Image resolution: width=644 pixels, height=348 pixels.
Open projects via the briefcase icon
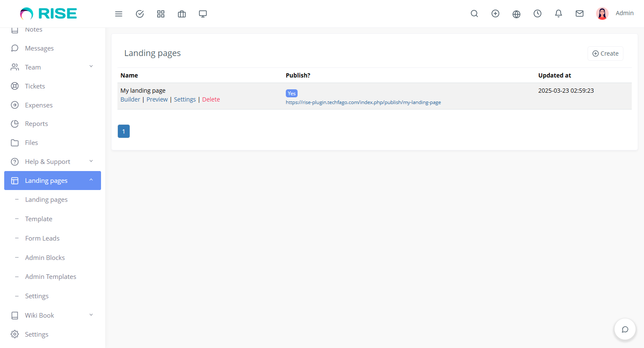(x=181, y=13)
